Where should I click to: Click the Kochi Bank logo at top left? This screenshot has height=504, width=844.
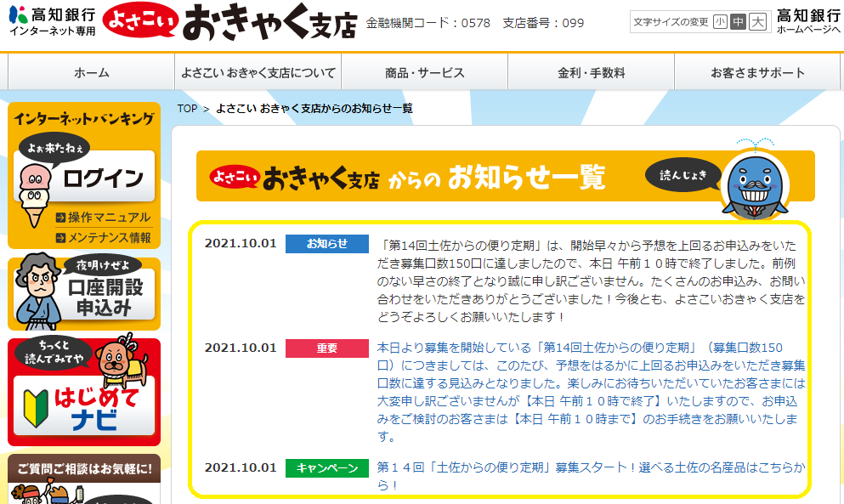pyautogui.click(x=52, y=21)
